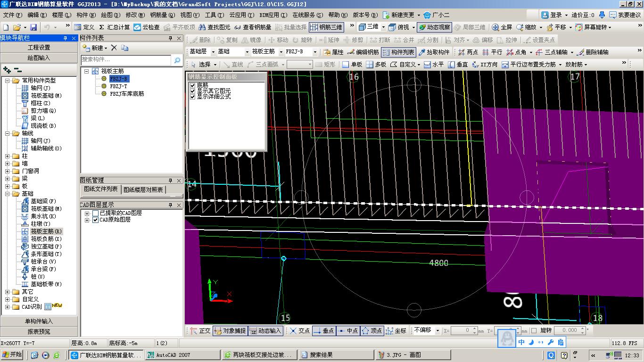Select 拾取构件 pick component tool

pos(434,52)
